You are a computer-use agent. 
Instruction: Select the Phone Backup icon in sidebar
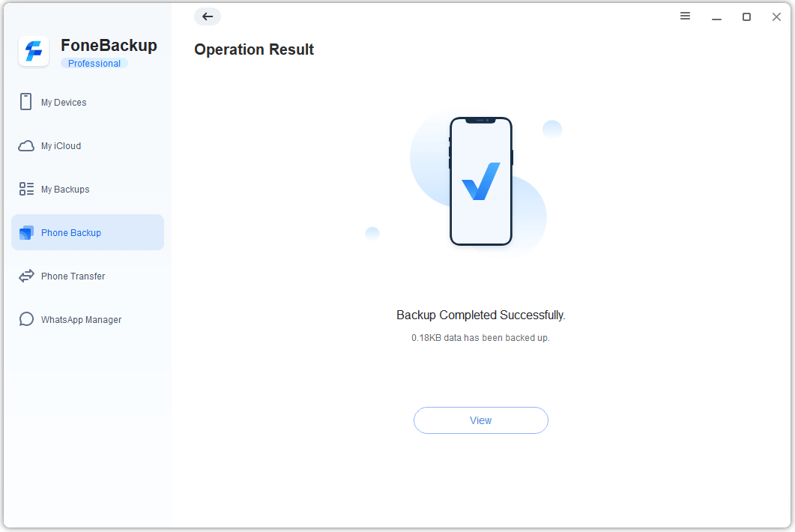(26, 232)
